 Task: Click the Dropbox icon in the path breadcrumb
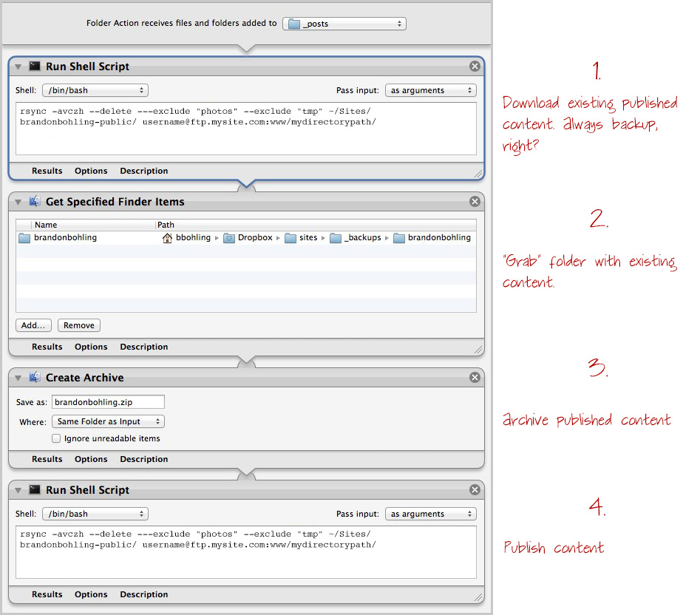[229, 237]
